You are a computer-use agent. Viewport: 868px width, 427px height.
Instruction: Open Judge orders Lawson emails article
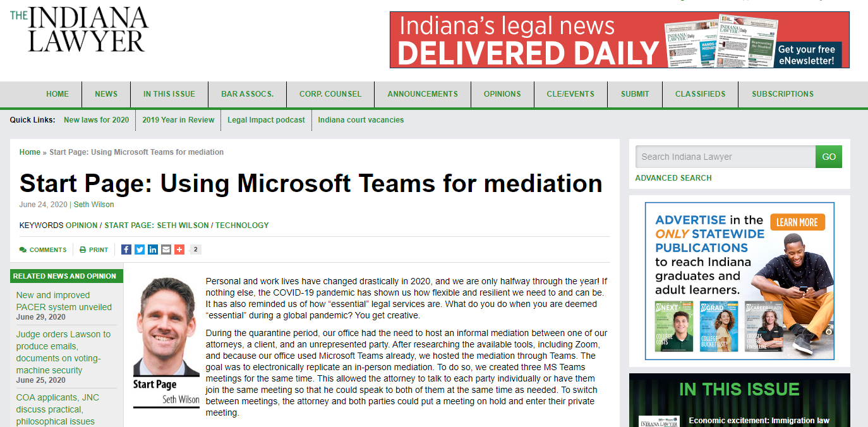click(x=63, y=352)
